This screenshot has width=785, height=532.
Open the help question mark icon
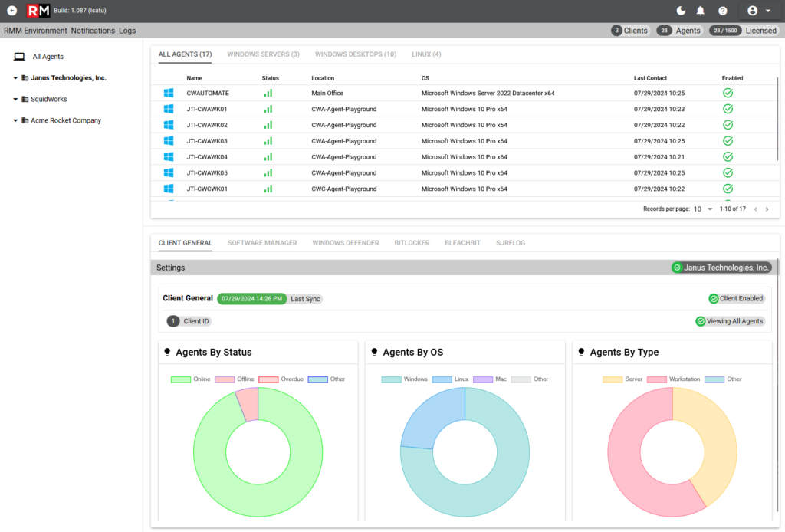pos(722,11)
